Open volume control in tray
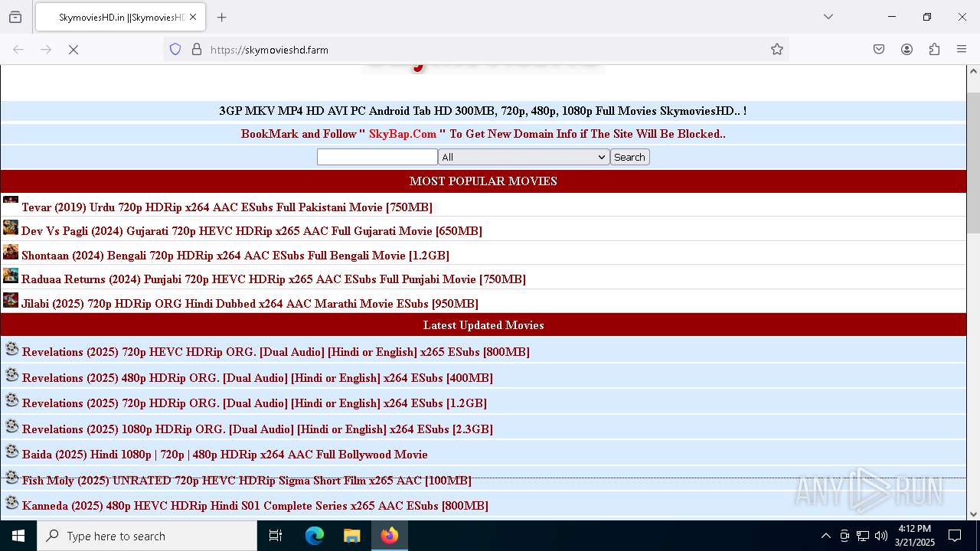This screenshot has height=551, width=980. 881,536
